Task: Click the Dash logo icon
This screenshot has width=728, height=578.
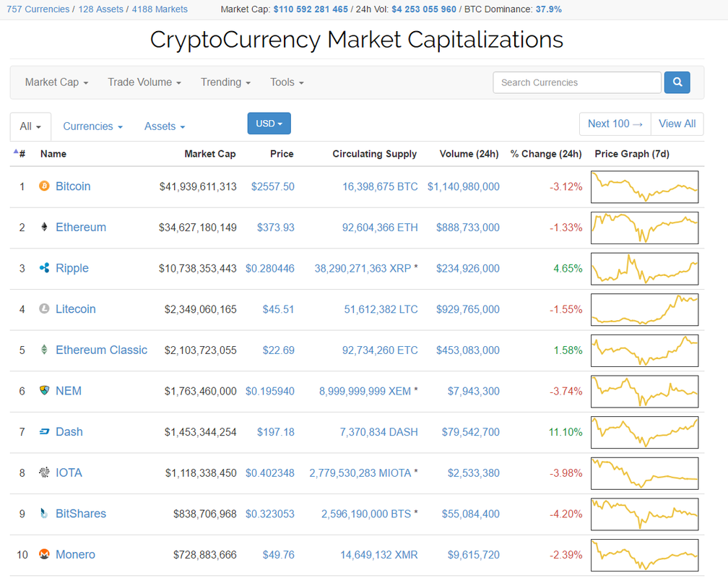Action: coord(44,432)
